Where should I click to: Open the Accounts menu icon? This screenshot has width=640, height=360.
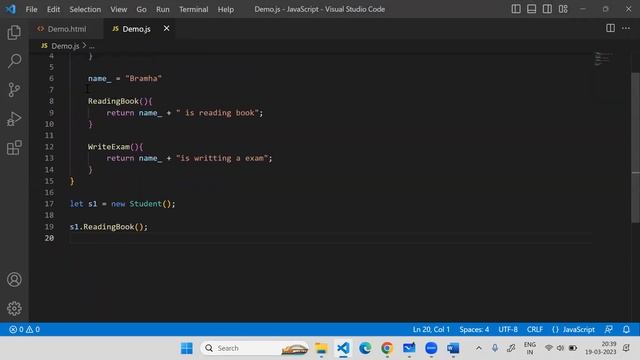tap(14, 280)
